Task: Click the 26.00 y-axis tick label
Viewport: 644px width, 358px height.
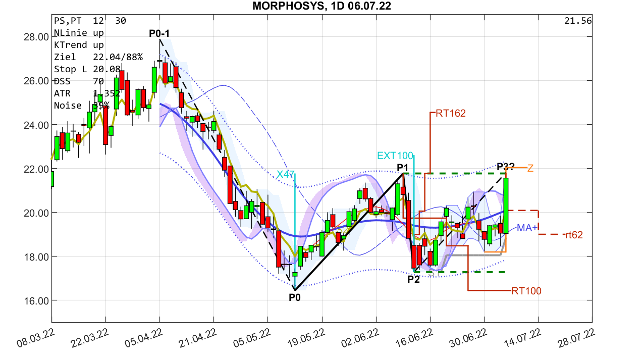Action: (36, 81)
